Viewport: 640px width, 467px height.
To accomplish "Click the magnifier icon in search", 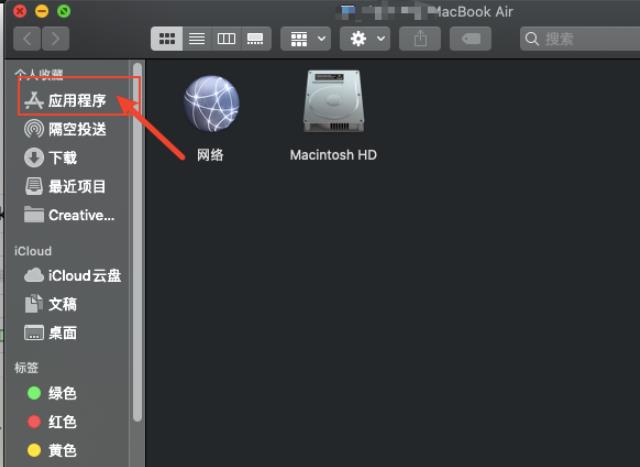I will coord(532,39).
